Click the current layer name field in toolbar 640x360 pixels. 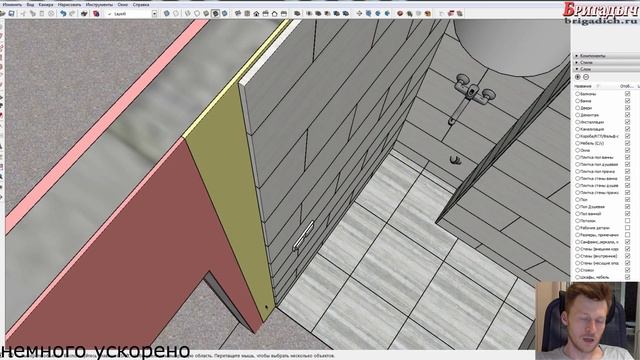tap(130, 13)
